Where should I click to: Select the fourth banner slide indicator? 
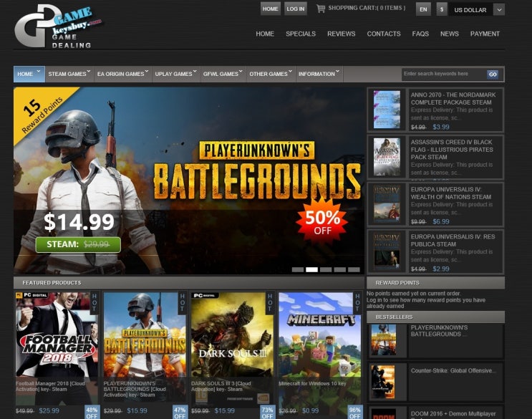pos(339,270)
